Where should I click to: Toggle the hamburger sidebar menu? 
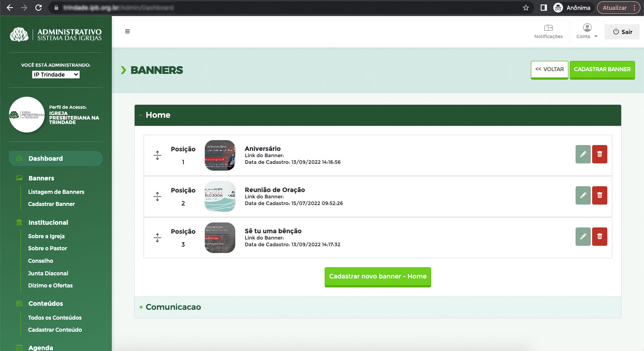point(127,31)
